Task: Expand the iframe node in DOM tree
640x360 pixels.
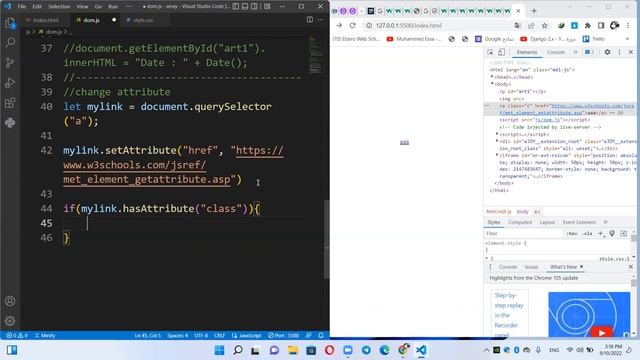Action: [x=497, y=155]
